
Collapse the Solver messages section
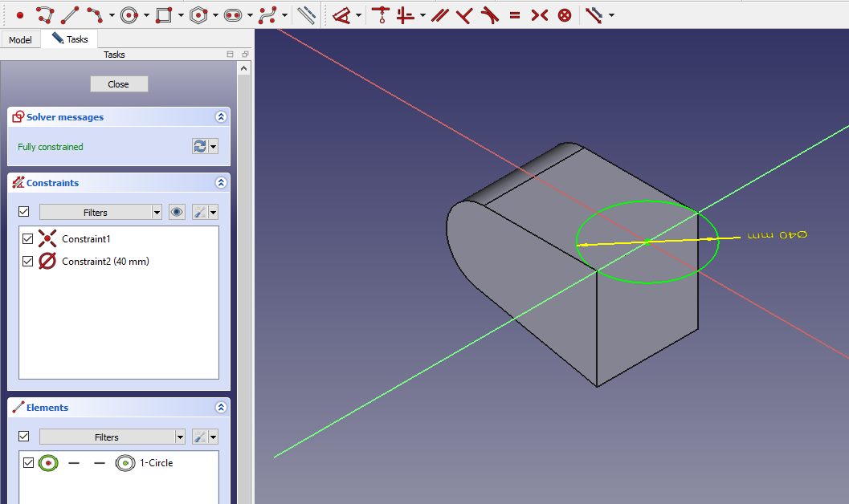point(221,117)
